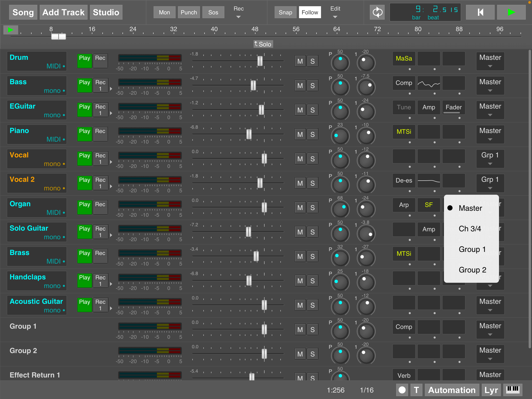Click the Drum track volume fader

pyautogui.click(x=260, y=61)
